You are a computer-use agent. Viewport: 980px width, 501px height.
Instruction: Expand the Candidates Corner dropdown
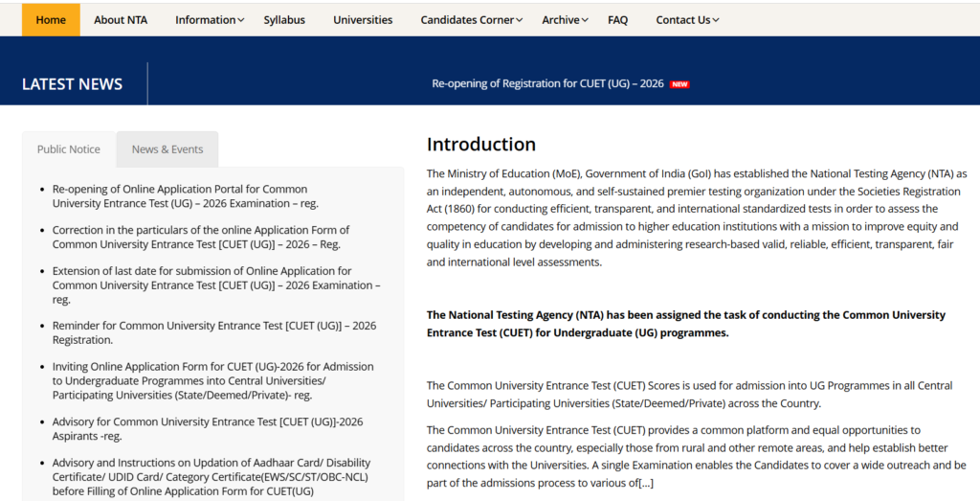(471, 20)
